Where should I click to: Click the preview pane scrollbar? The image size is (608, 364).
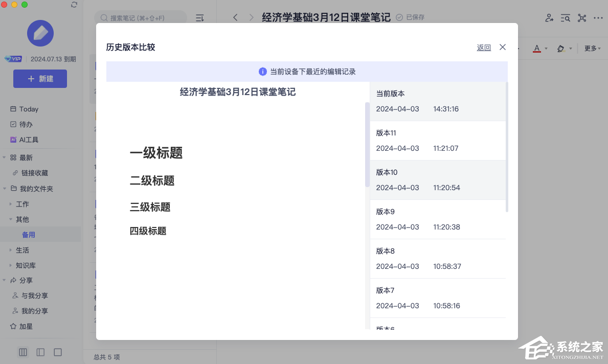pyautogui.click(x=367, y=145)
